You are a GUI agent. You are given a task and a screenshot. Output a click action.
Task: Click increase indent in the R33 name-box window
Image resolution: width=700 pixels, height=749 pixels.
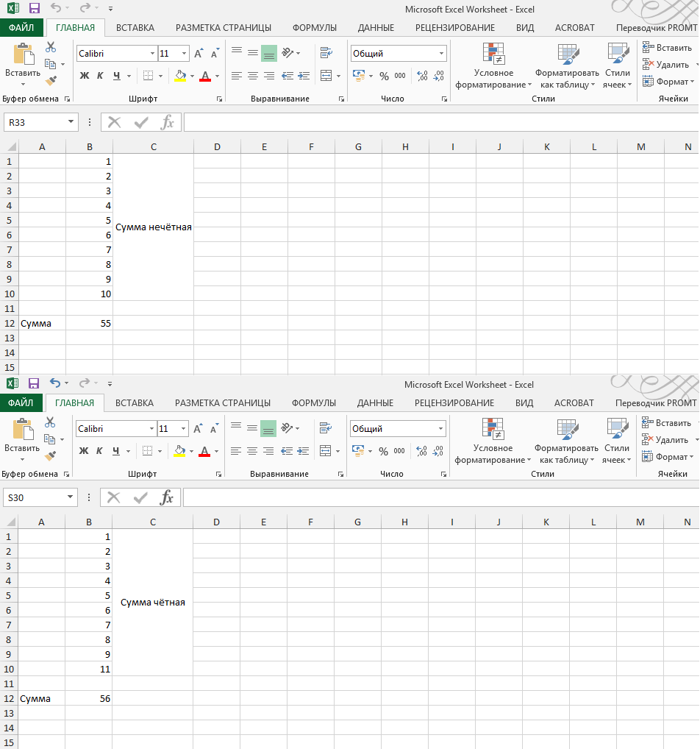(304, 76)
